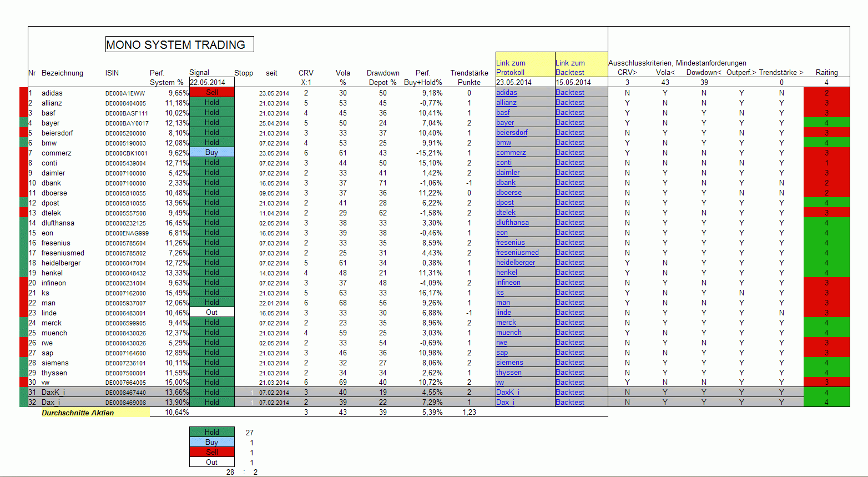Open the Backtest link in the vw row
The image size is (868, 477).
pos(569,383)
